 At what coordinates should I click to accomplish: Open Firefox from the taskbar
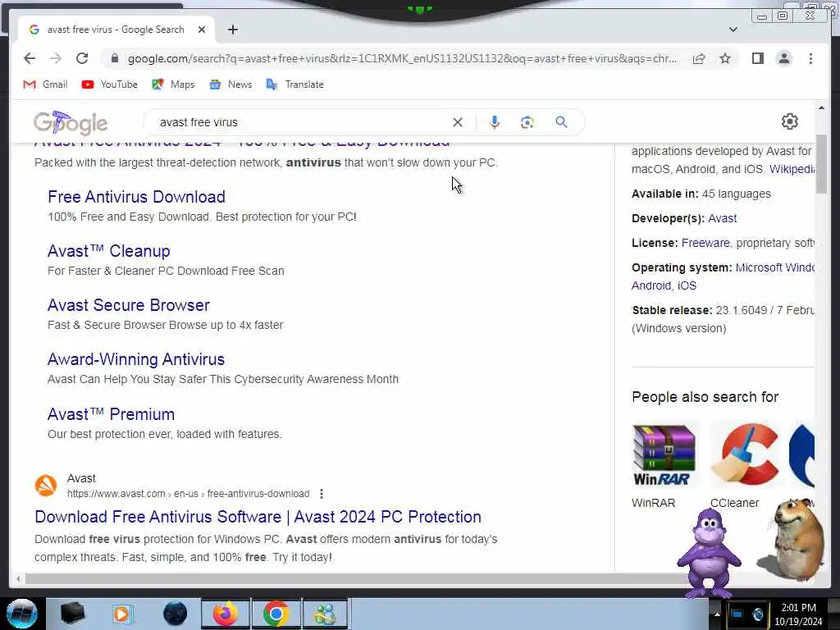point(225,614)
